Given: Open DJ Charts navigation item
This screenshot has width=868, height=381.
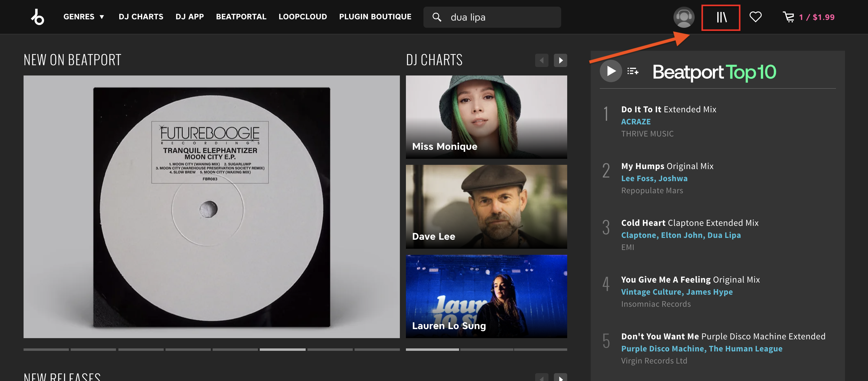Looking at the screenshot, I should point(141,17).
